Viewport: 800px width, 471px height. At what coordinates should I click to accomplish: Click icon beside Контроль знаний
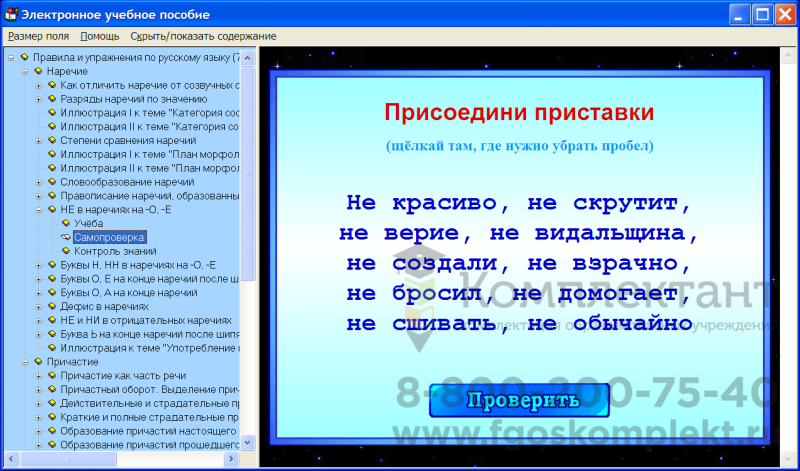click(65, 251)
